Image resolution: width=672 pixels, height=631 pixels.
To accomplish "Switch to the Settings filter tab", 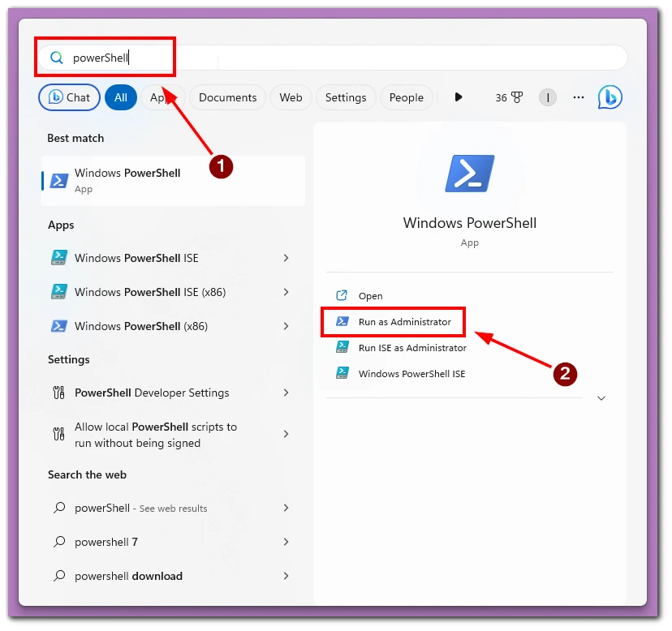I will pyautogui.click(x=346, y=97).
